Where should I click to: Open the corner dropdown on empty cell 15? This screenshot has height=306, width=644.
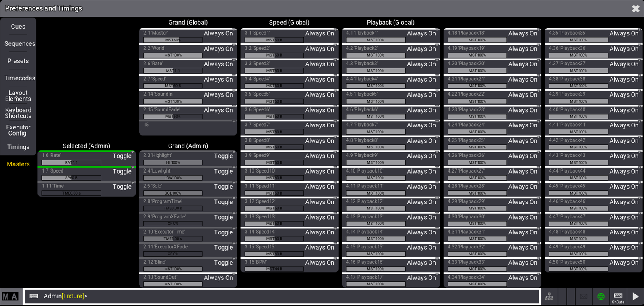pos(234,121)
